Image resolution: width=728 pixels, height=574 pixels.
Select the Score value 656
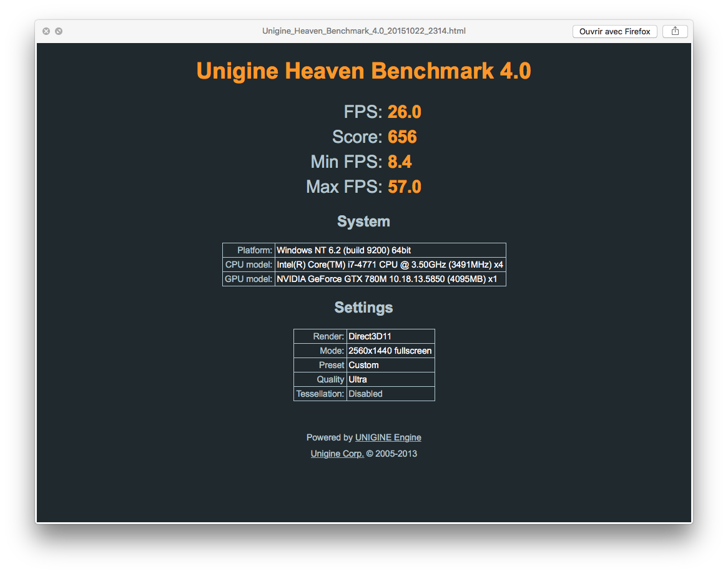[x=402, y=137]
